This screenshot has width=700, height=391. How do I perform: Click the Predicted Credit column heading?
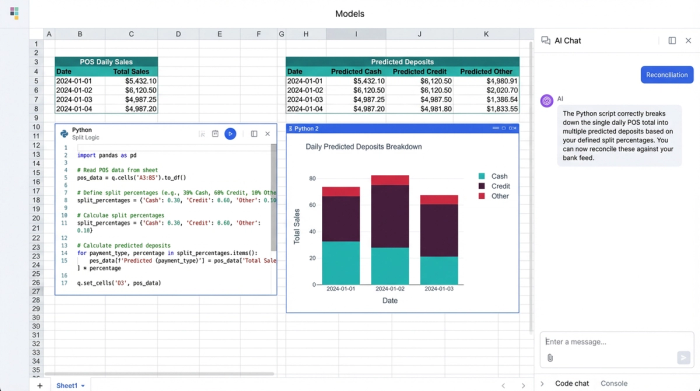click(x=419, y=71)
